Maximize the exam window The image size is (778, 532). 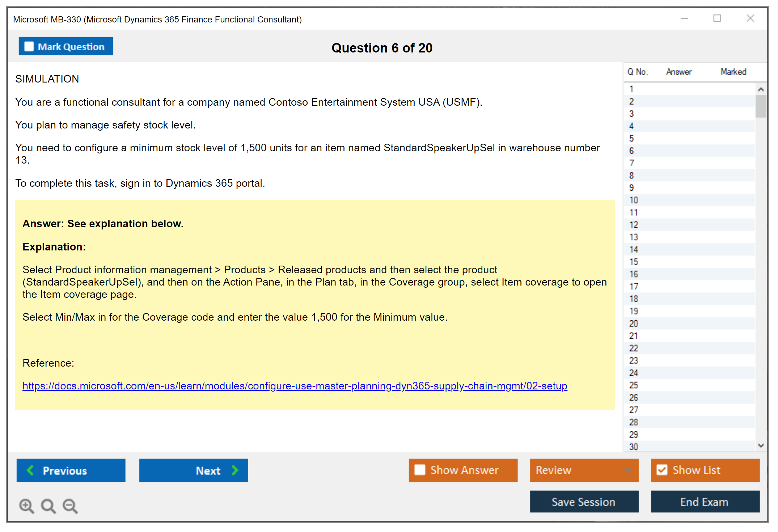[x=717, y=18]
